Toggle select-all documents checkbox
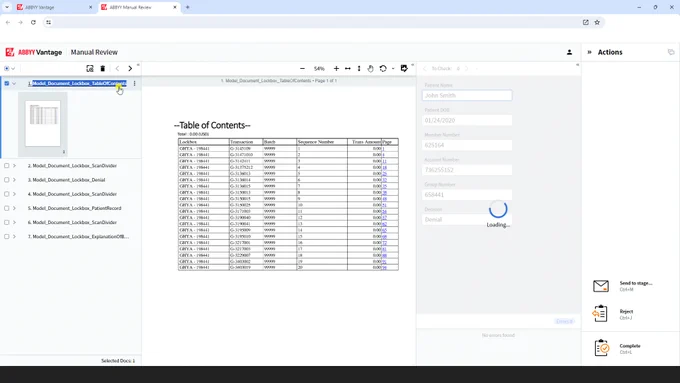680x383 pixels. pos(6,69)
